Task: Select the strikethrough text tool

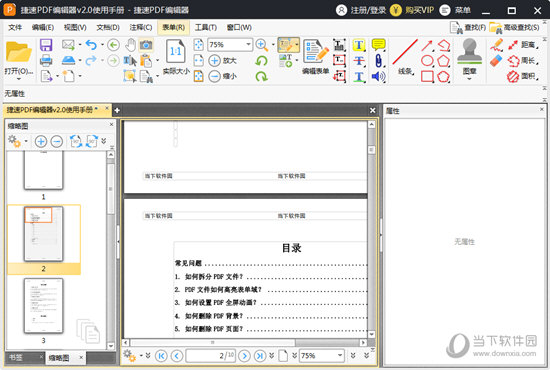Action: coord(358,61)
